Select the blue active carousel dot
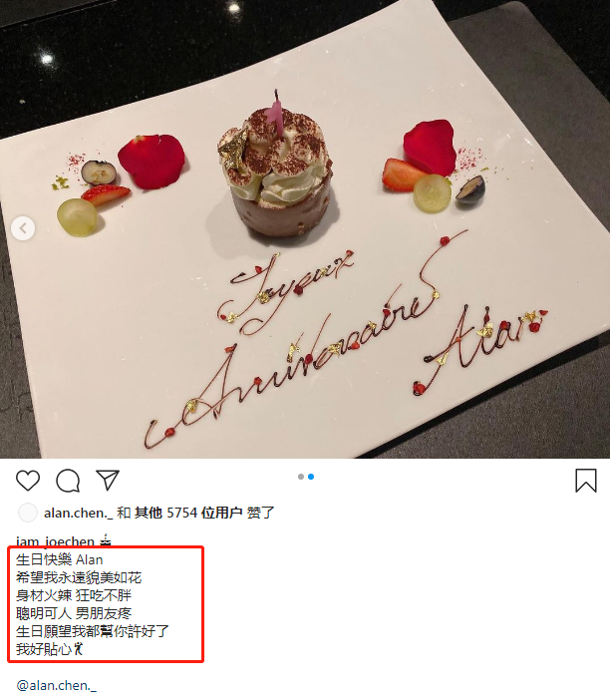Image resolution: width=610 pixels, height=700 pixels. [311, 477]
